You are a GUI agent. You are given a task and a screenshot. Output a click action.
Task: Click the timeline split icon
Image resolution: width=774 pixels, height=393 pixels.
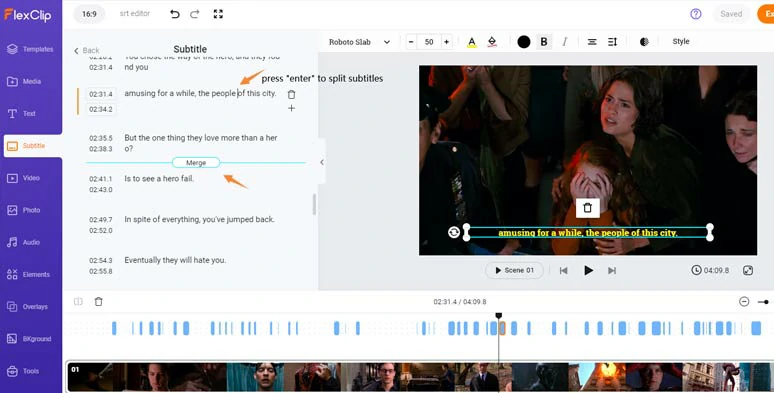coord(78,302)
